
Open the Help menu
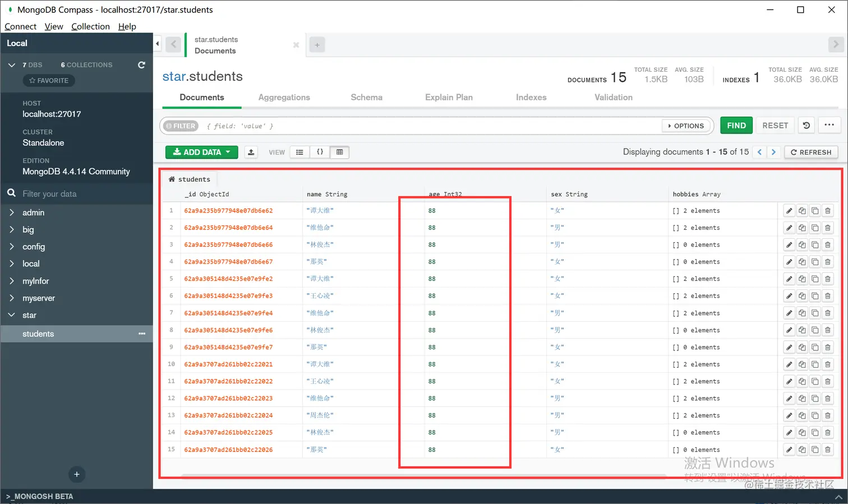[x=127, y=26]
